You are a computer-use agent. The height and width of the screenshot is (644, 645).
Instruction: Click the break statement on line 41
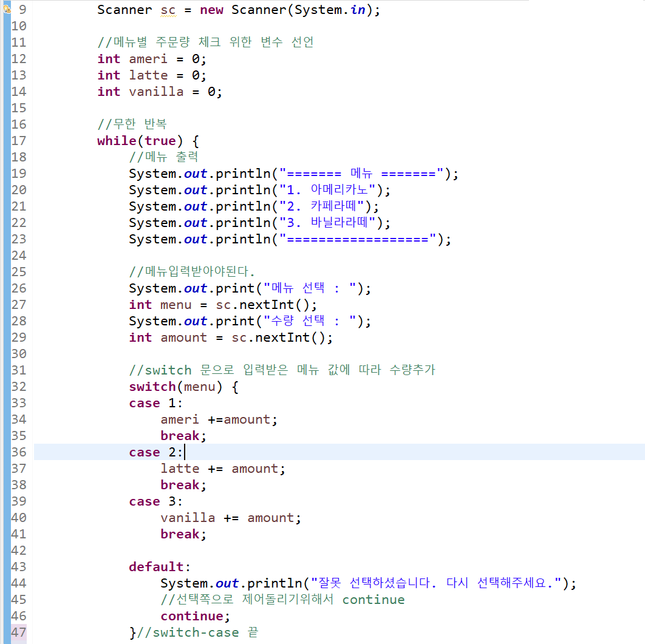click(x=183, y=534)
